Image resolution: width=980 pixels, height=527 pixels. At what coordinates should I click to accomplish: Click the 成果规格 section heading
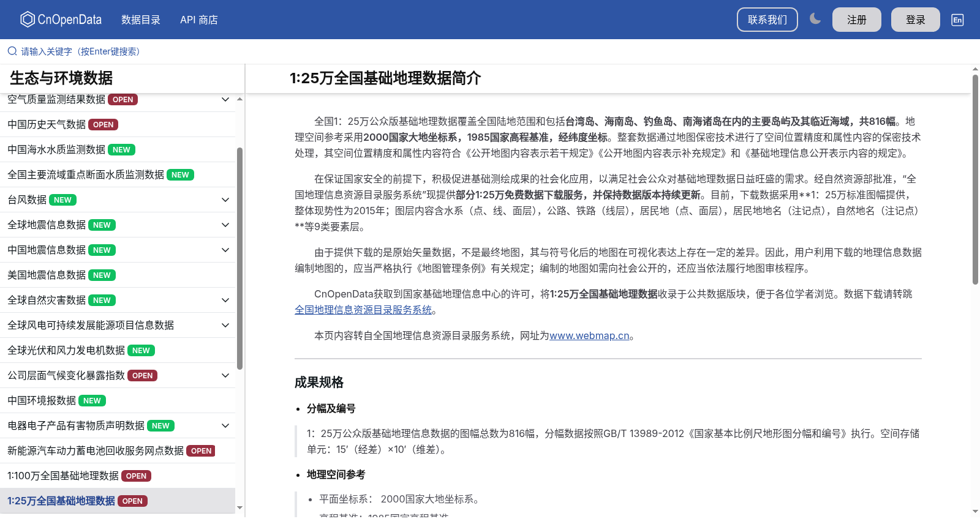319,383
